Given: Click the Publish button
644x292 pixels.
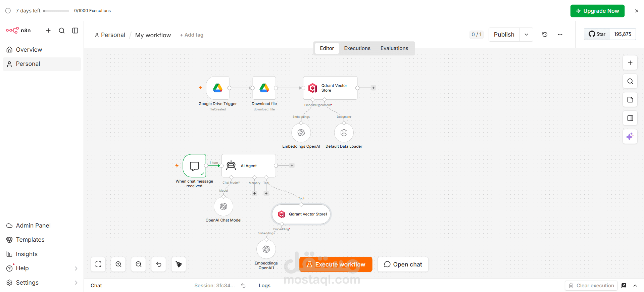Looking at the screenshot, I should click(x=504, y=35).
